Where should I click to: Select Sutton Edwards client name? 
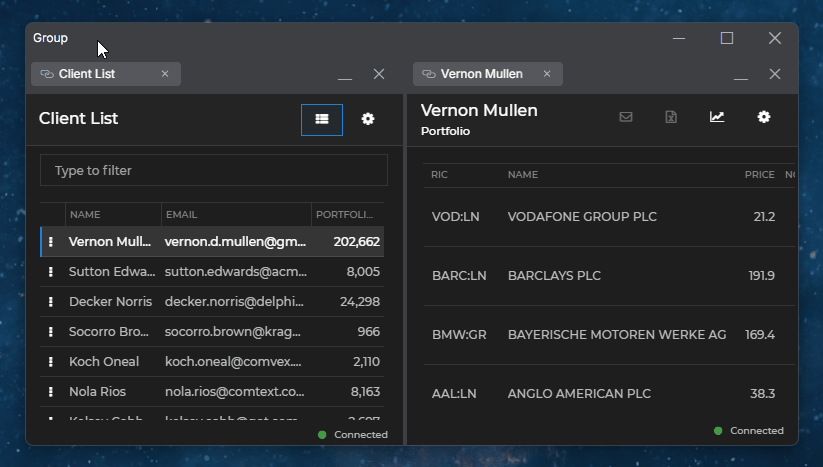click(112, 271)
